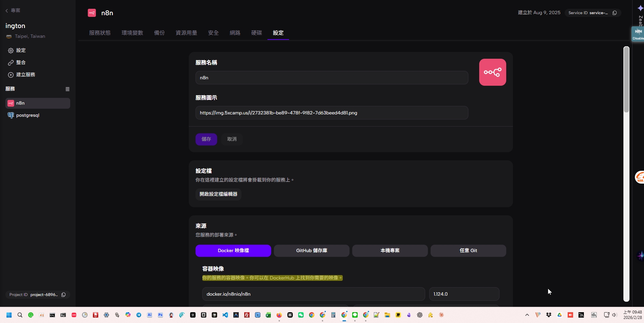This screenshot has height=323, width=644.
Task: Open the 服務 list menu icon
Action: tap(68, 89)
